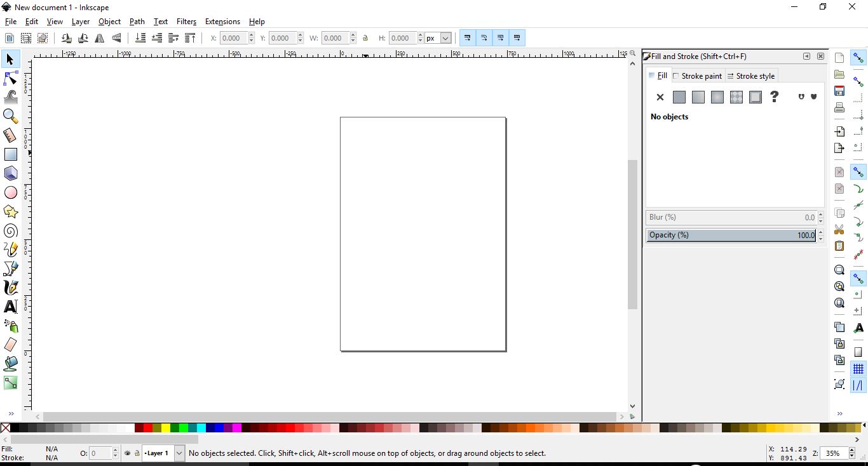The image size is (868, 466).
Task: Select the Calligraphy tool
Action: (x=10, y=287)
